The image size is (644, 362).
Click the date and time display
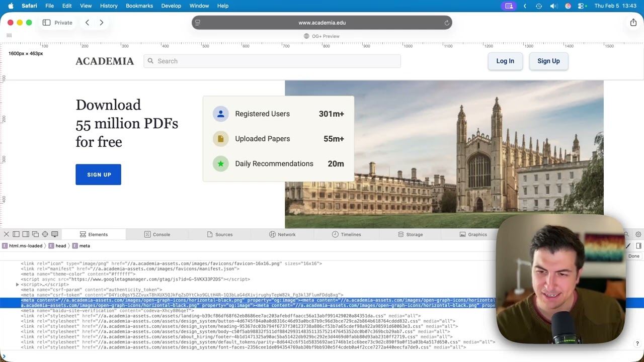(x=615, y=6)
